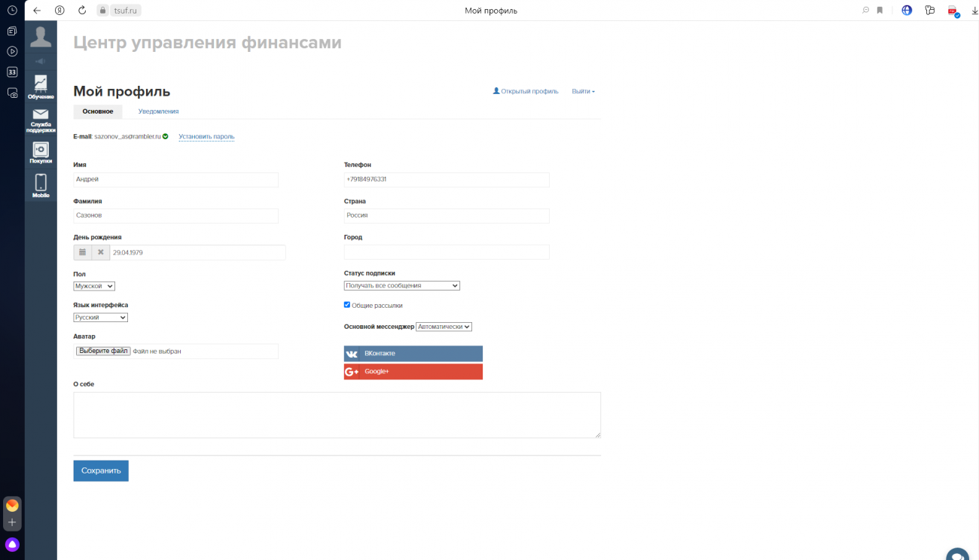This screenshot has width=979, height=560.
Task: Click the calendar icon for birthday
Action: 83,253
